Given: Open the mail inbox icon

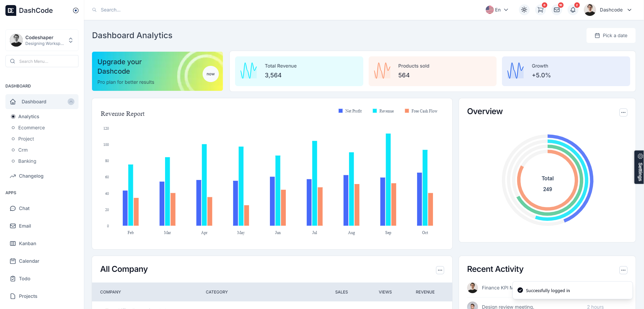Looking at the screenshot, I should tap(557, 10).
